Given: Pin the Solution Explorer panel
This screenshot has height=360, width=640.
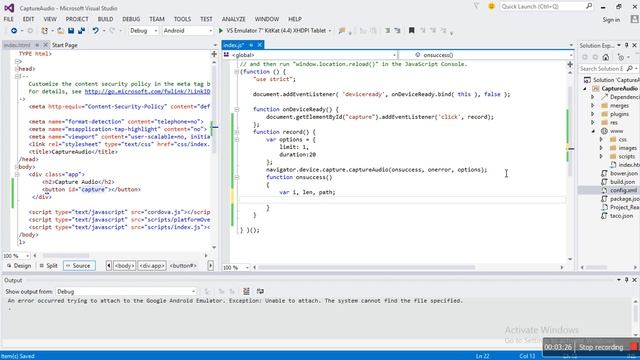Looking at the screenshot, I should tap(627, 45).
